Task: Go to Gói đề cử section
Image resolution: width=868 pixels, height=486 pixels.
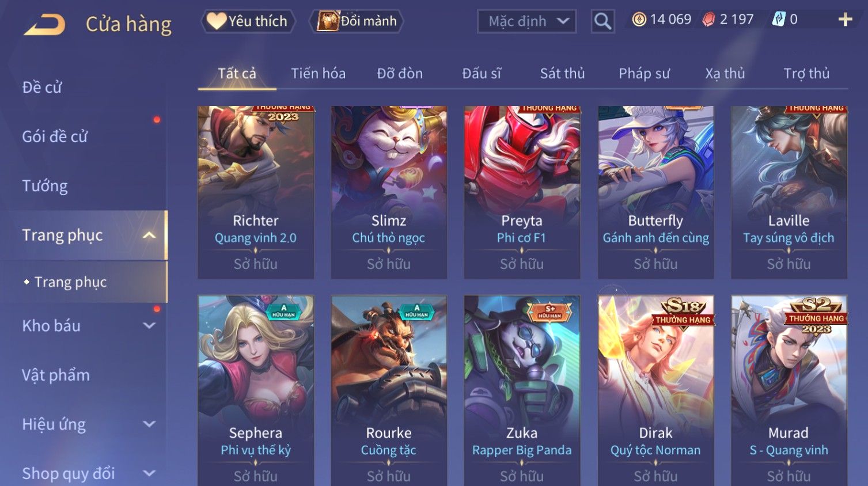Action: point(55,136)
